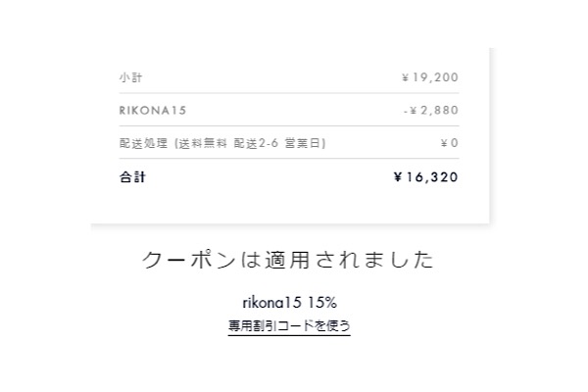Select the ¥19,200 subtotal amount
This screenshot has width=588, height=392.
point(430,77)
